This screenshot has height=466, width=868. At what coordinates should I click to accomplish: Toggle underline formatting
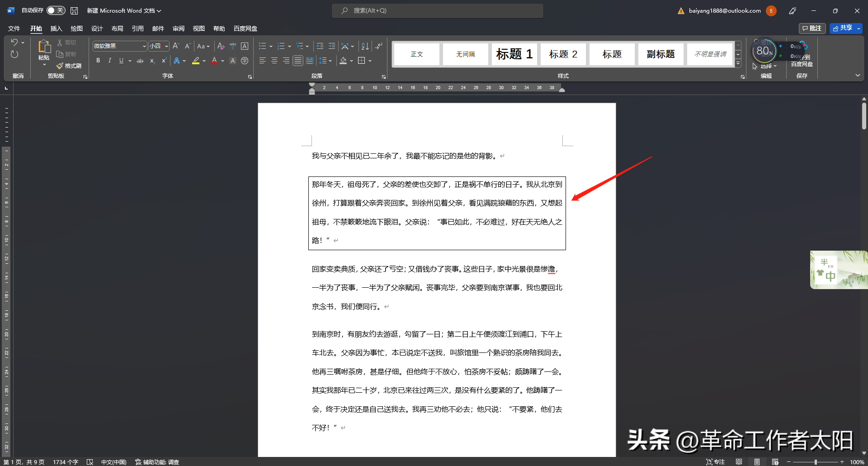coord(121,61)
